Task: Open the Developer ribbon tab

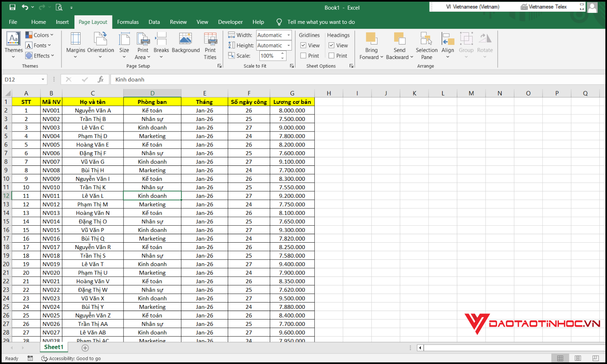Action: [230, 22]
